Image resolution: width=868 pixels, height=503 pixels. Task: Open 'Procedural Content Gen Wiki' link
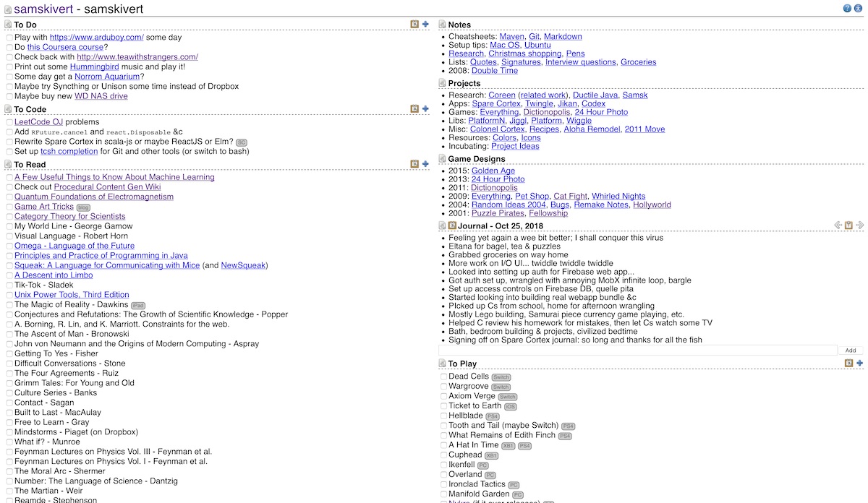pyautogui.click(x=108, y=186)
